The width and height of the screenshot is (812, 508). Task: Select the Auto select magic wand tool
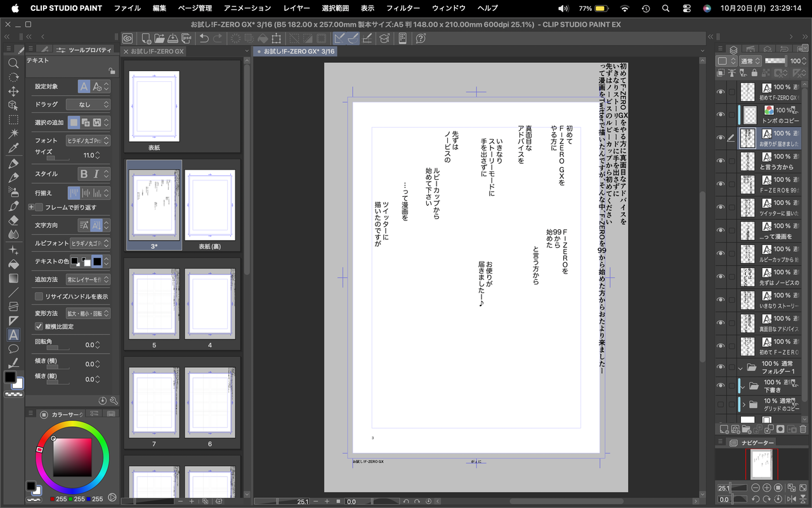[13, 133]
